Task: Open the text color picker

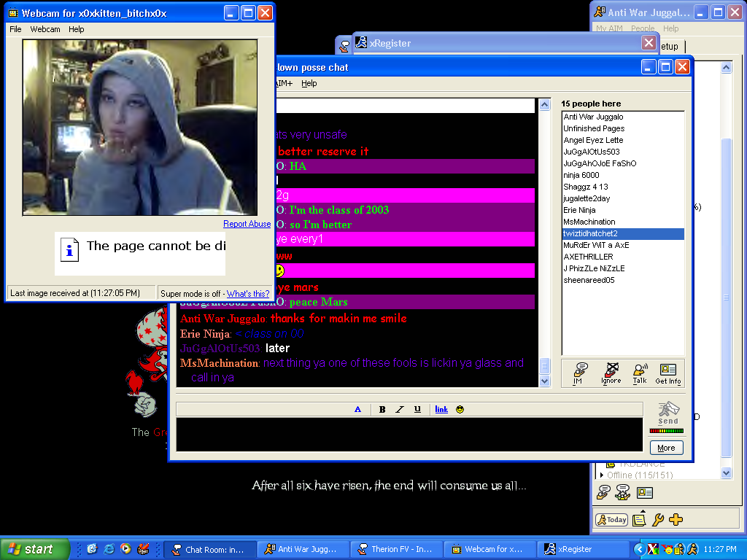Action: 357,409
